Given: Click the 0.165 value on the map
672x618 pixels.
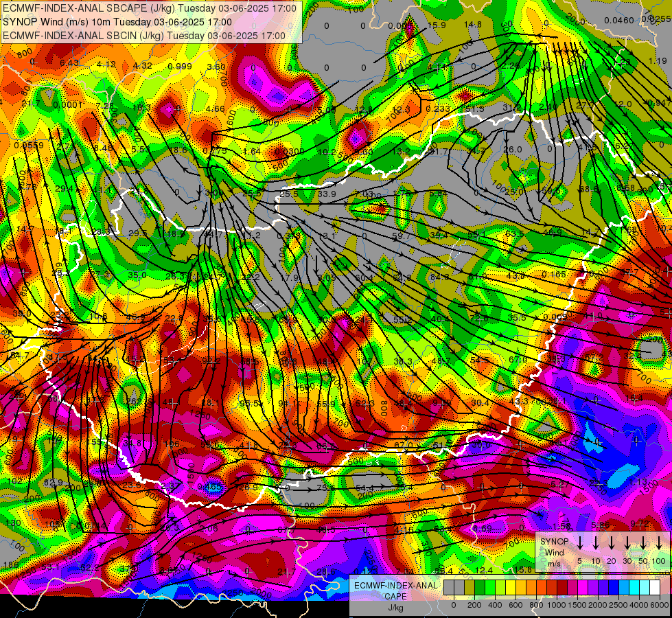Looking at the screenshot, I should [554, 274].
